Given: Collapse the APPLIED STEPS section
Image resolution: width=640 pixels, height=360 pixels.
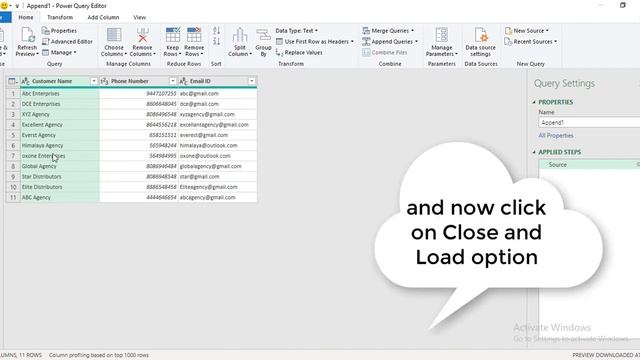Looking at the screenshot, I should 534,152.
